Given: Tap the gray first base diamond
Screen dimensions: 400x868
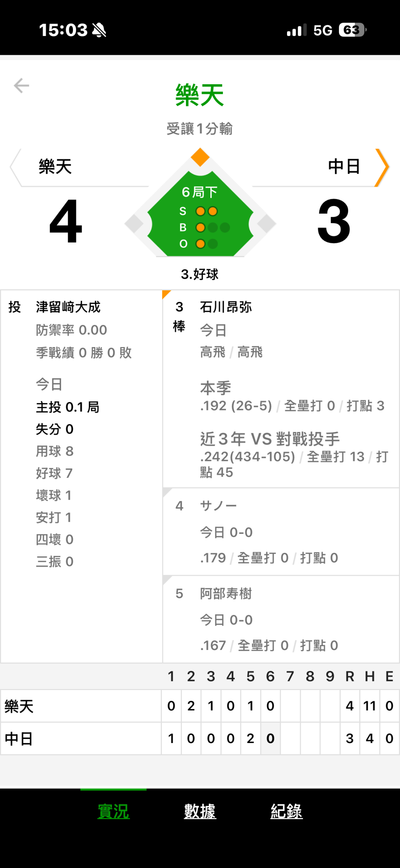Looking at the screenshot, I should tap(267, 224).
